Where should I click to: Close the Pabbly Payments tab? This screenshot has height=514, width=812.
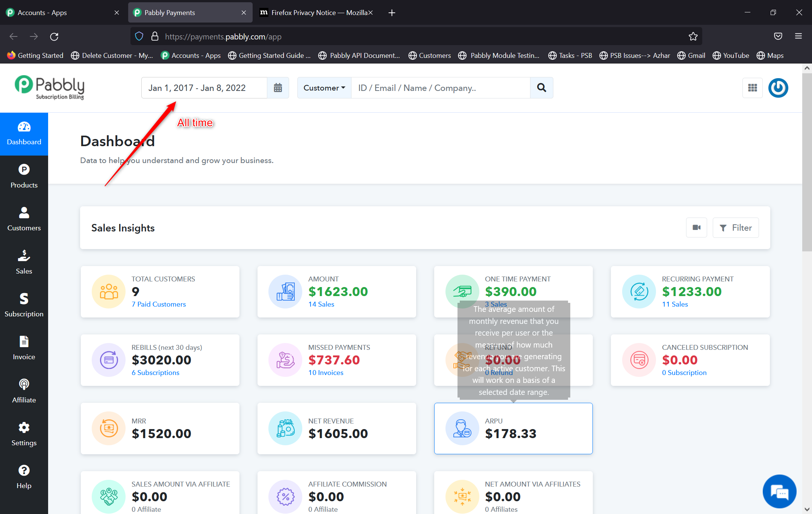click(x=244, y=13)
